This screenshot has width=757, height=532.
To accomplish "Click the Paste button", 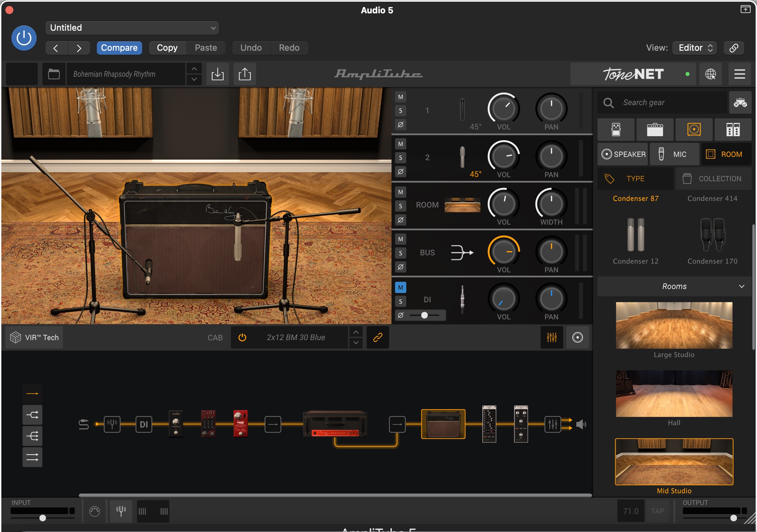I will click(206, 48).
